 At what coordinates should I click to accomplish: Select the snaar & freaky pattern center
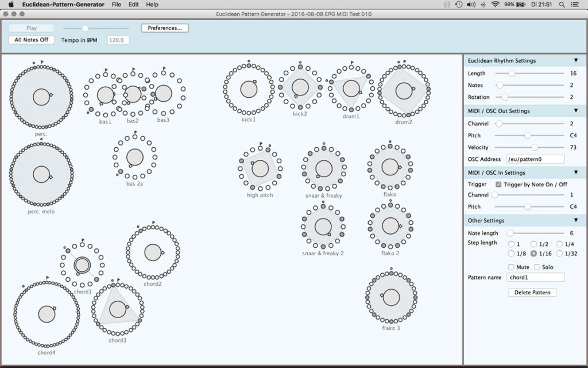[x=324, y=168]
